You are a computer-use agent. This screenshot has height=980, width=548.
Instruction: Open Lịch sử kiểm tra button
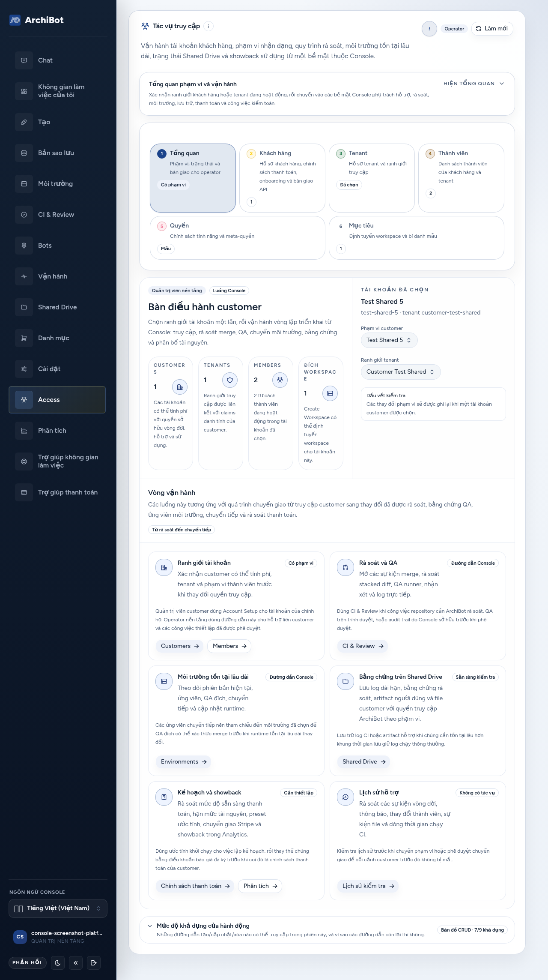point(368,886)
